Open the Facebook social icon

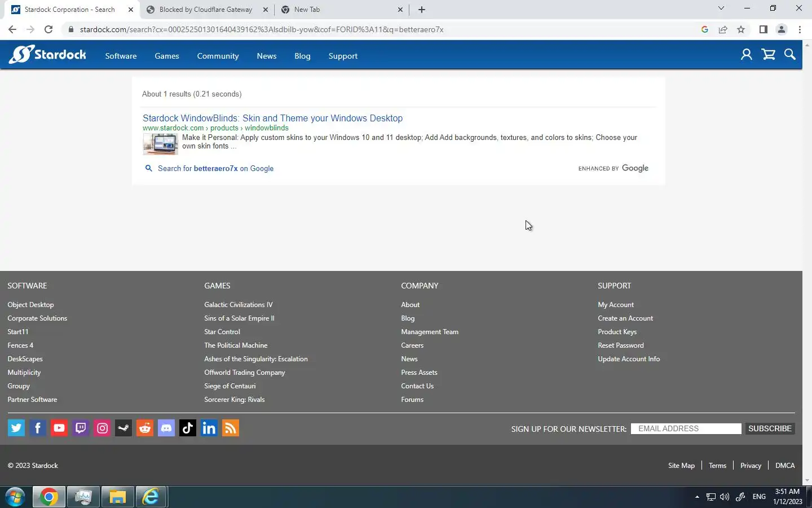(38, 428)
